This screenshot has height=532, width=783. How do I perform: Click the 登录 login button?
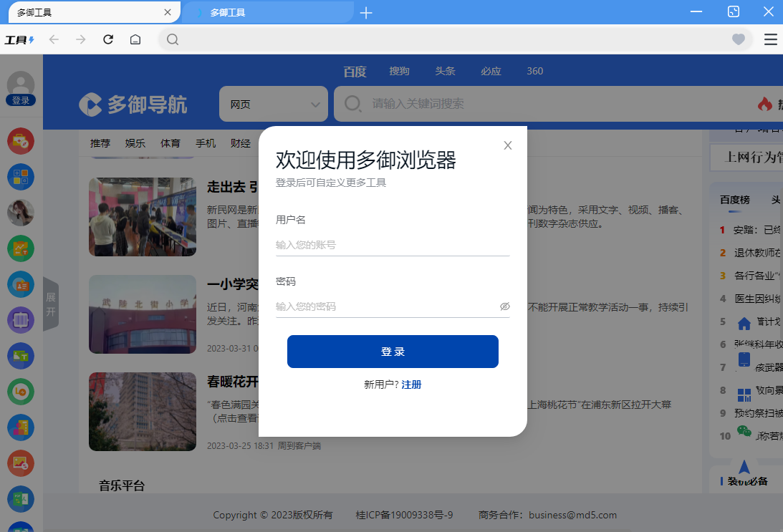(x=393, y=352)
